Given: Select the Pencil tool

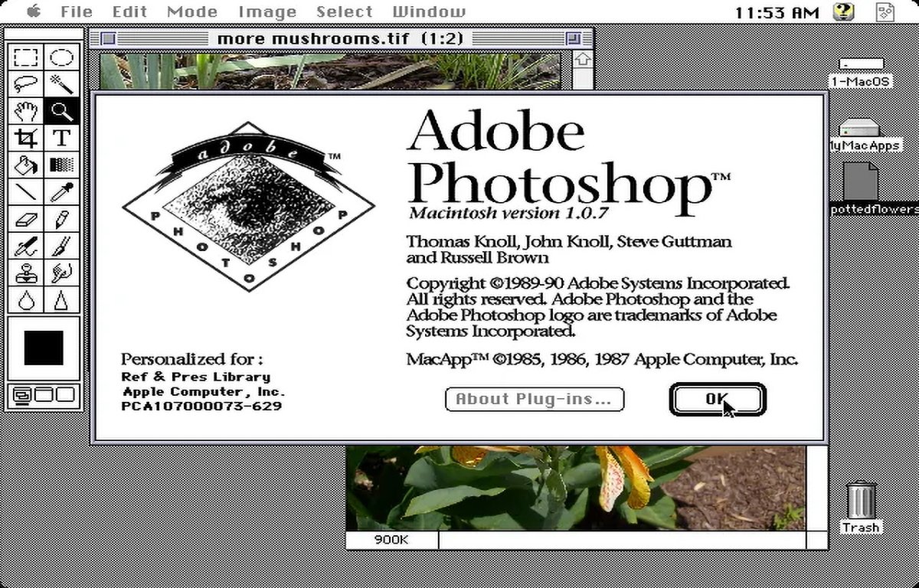Looking at the screenshot, I should click(x=61, y=219).
